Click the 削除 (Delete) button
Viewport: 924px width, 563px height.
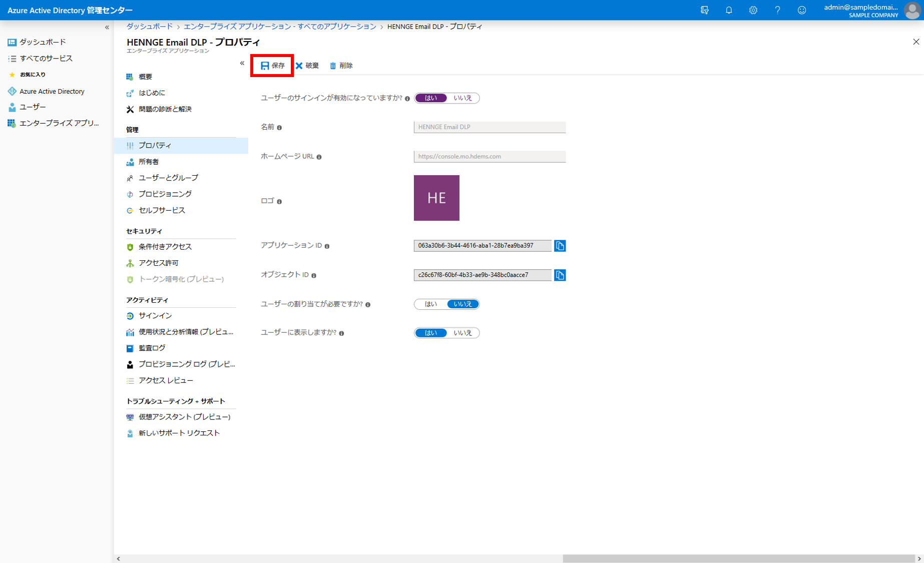(x=341, y=66)
